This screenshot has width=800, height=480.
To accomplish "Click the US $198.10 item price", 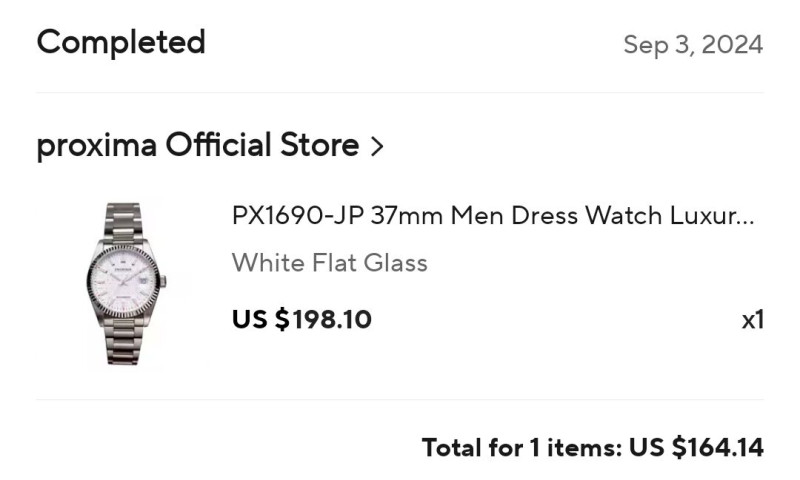I will (302, 319).
